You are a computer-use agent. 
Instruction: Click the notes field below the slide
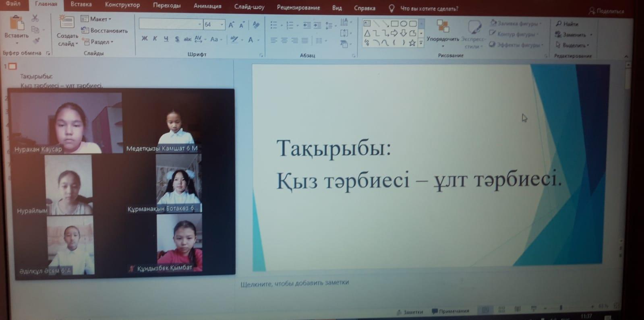(295, 283)
